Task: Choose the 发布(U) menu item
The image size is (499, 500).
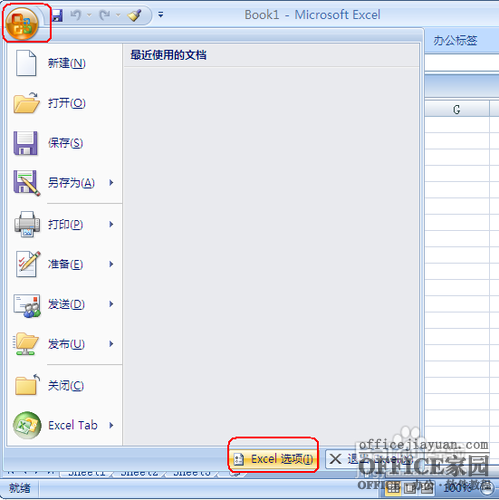Action: coord(65,344)
